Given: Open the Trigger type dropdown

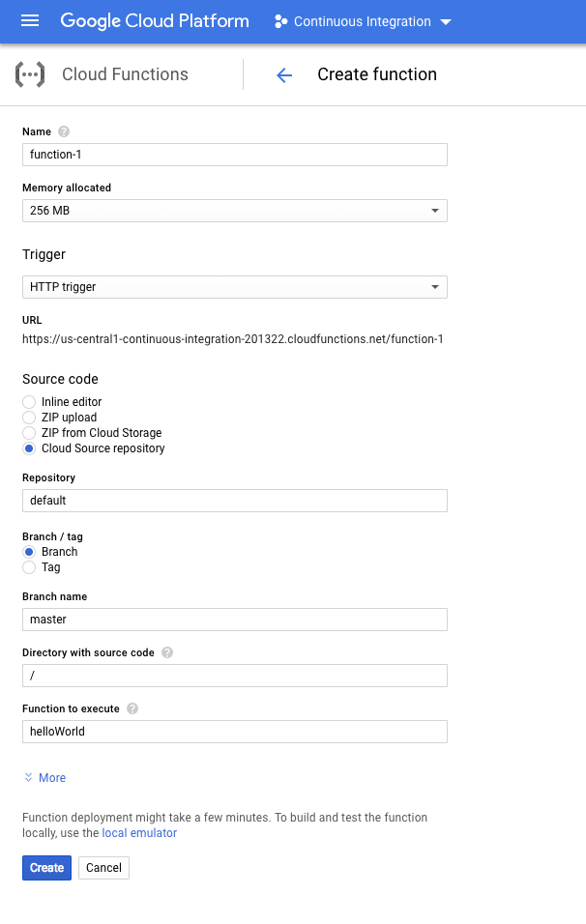Looking at the screenshot, I should [x=436, y=286].
